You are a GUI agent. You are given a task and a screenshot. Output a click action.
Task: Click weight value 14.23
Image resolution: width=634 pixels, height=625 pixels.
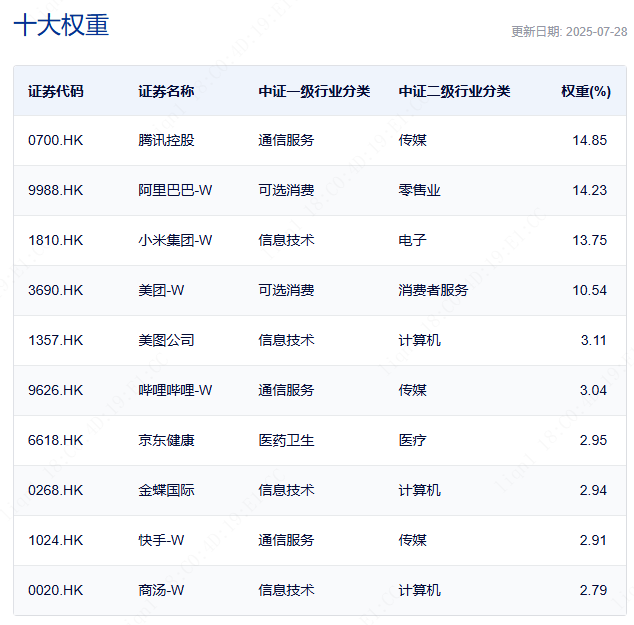point(590,190)
